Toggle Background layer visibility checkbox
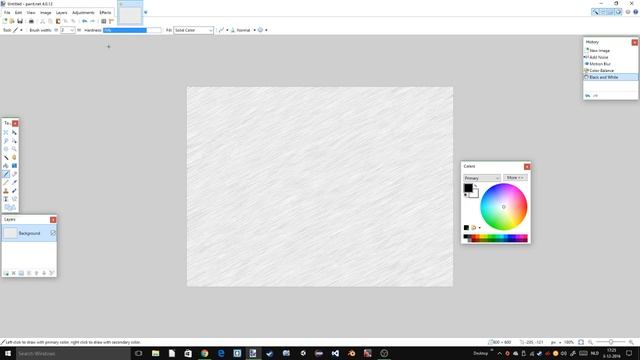This screenshot has width=640, height=360. [x=53, y=233]
